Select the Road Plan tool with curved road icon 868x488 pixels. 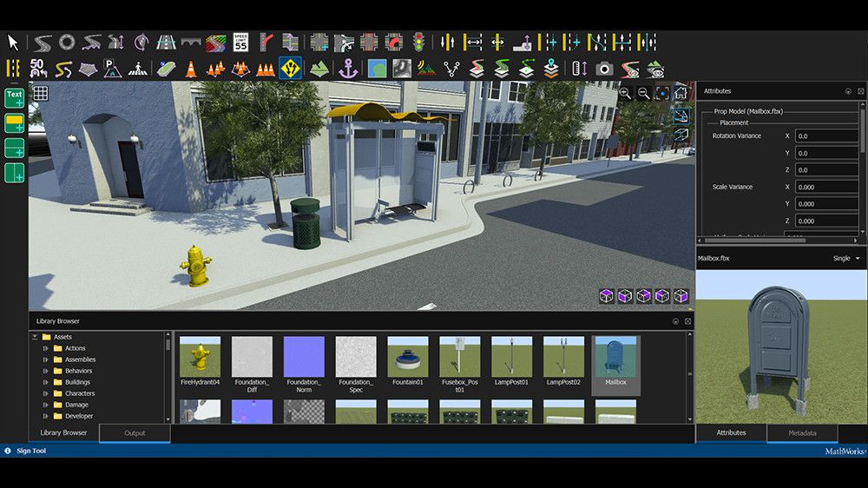coord(42,43)
